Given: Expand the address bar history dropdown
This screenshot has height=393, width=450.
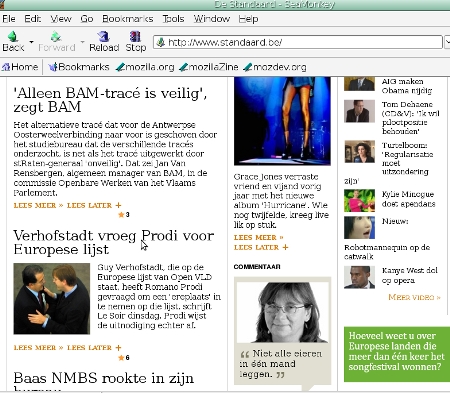Looking at the screenshot, I should click(447, 42).
